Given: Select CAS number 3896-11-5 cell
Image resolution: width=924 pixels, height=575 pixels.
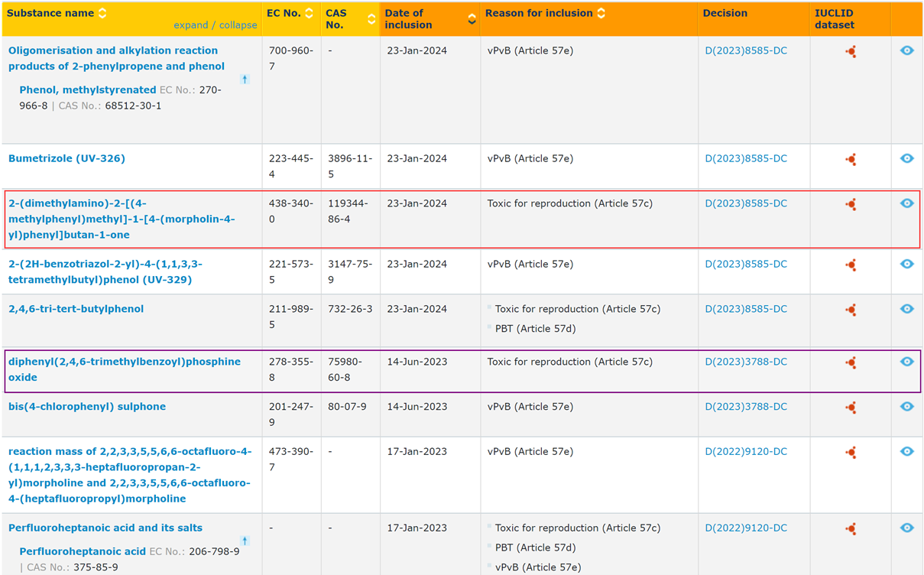Looking at the screenshot, I should click(350, 166).
